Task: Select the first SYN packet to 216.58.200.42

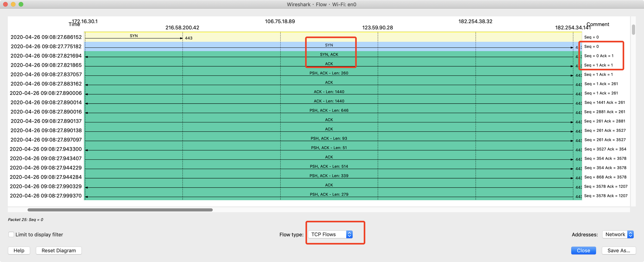Action: pos(134,36)
